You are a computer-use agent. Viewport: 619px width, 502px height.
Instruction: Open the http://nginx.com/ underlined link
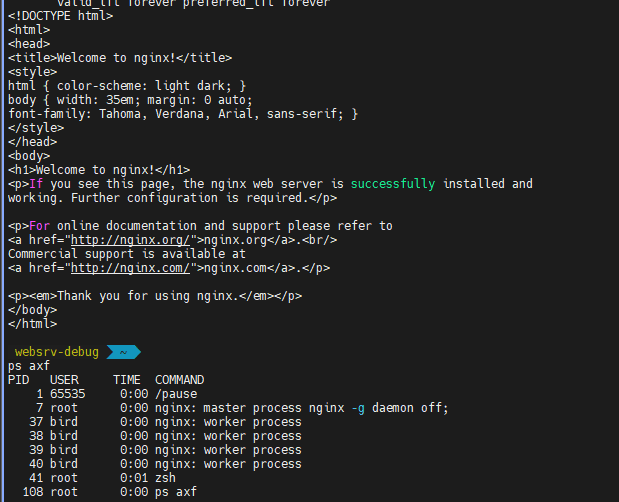133,268
